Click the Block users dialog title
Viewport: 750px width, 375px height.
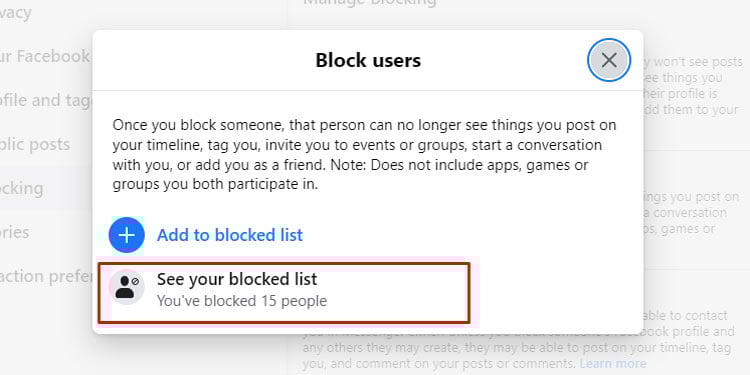368,60
